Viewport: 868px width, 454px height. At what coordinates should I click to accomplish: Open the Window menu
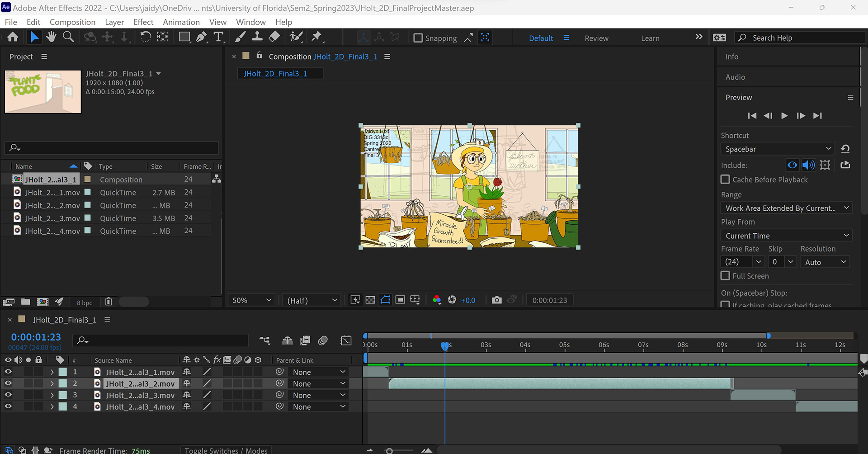(251, 22)
